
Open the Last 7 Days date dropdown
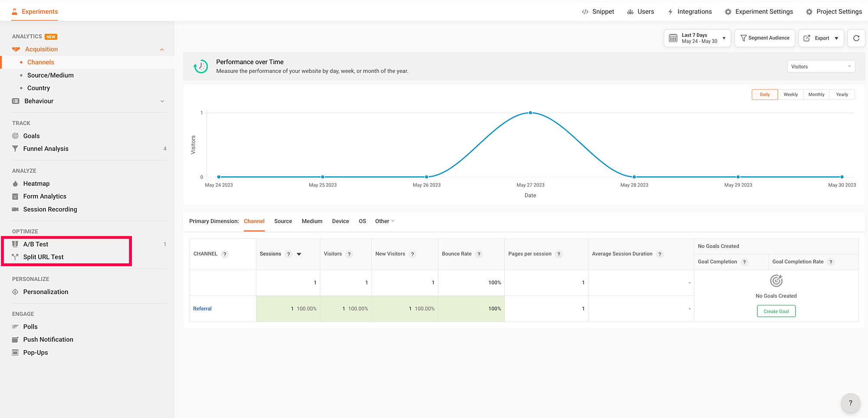tap(697, 38)
